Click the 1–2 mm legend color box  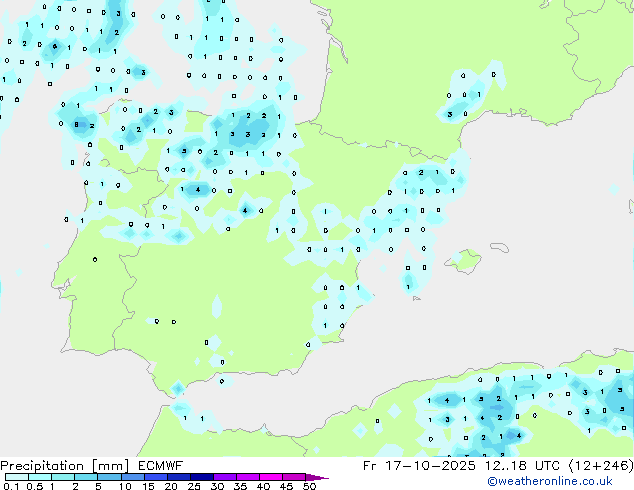[x=63, y=477]
